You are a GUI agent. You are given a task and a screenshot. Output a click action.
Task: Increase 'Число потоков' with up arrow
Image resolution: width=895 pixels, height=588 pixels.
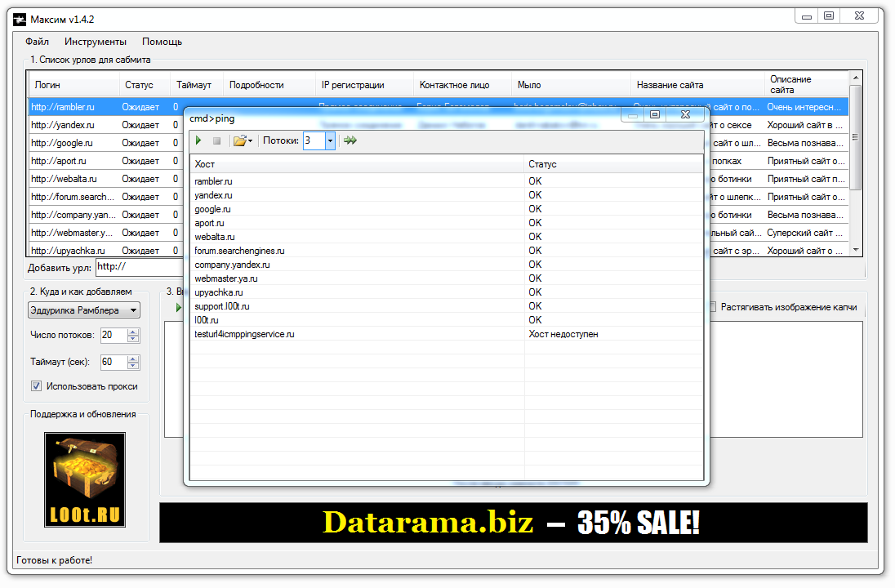[x=133, y=332]
